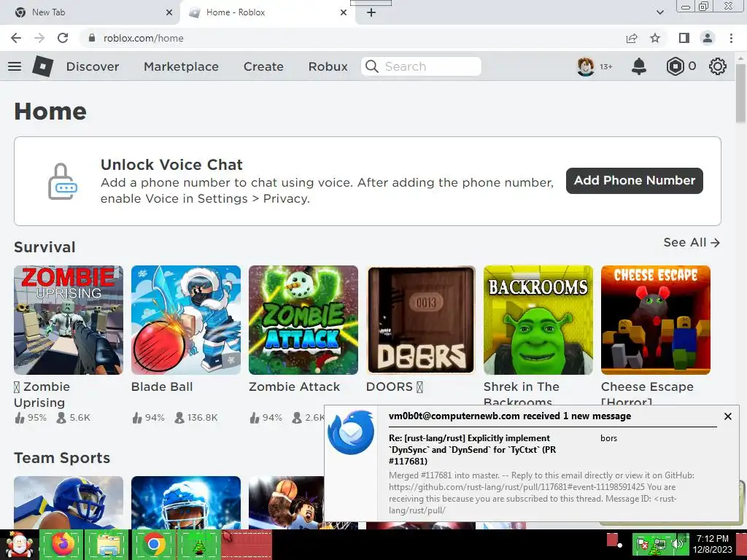Open the Discover menu
The height and width of the screenshot is (560, 747).
[93, 66]
